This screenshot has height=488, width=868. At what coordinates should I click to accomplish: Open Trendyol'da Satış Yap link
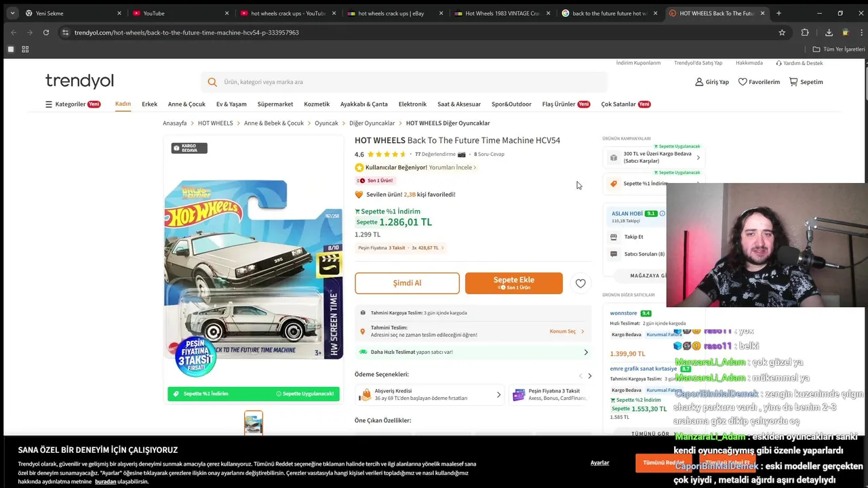tap(698, 63)
